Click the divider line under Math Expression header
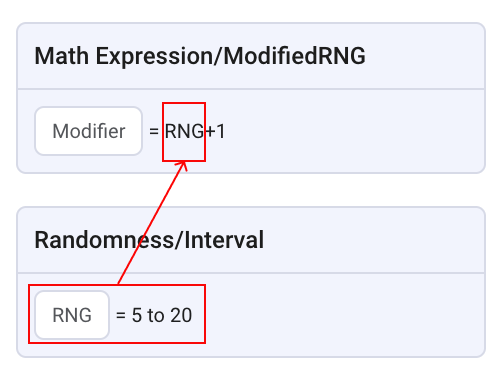502x388 pixels. point(251,89)
